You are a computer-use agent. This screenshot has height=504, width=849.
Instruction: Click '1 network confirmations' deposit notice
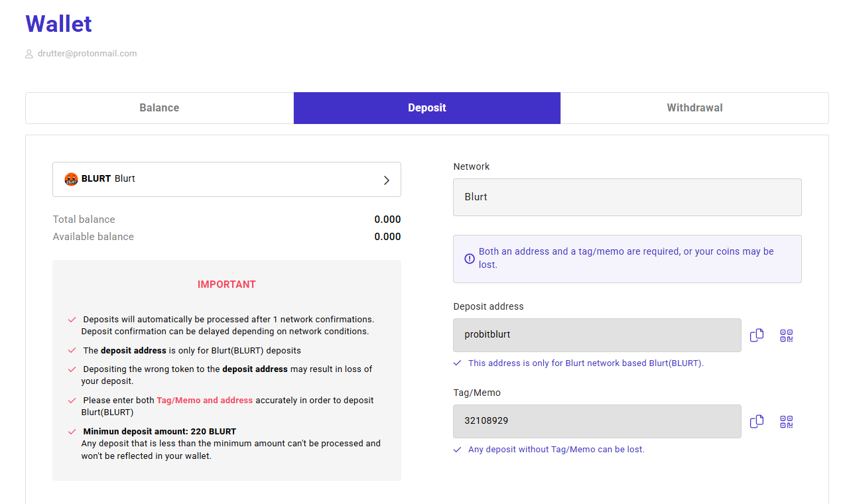point(228,325)
